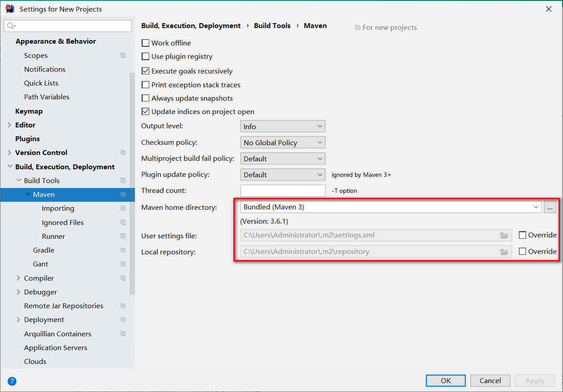563x392 pixels.
Task: Click the OK button
Action: (x=446, y=380)
